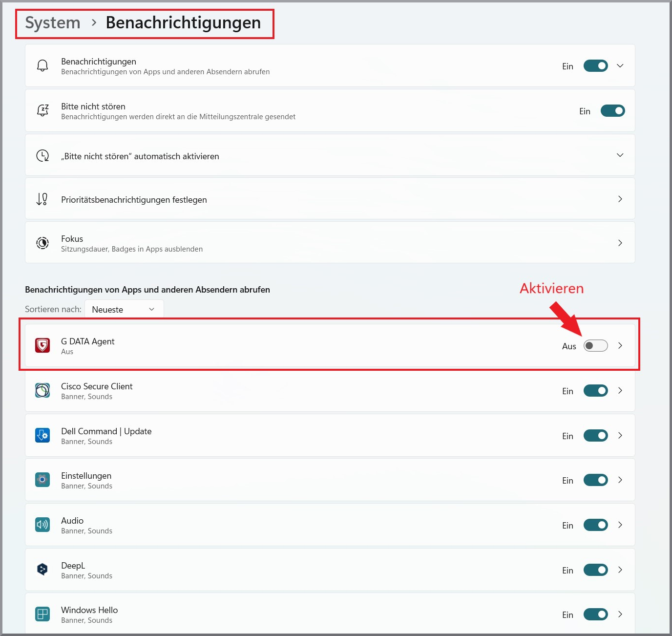The image size is (672, 636).
Task: Enable G DATA Agent notifications toggle
Action: [x=596, y=346]
